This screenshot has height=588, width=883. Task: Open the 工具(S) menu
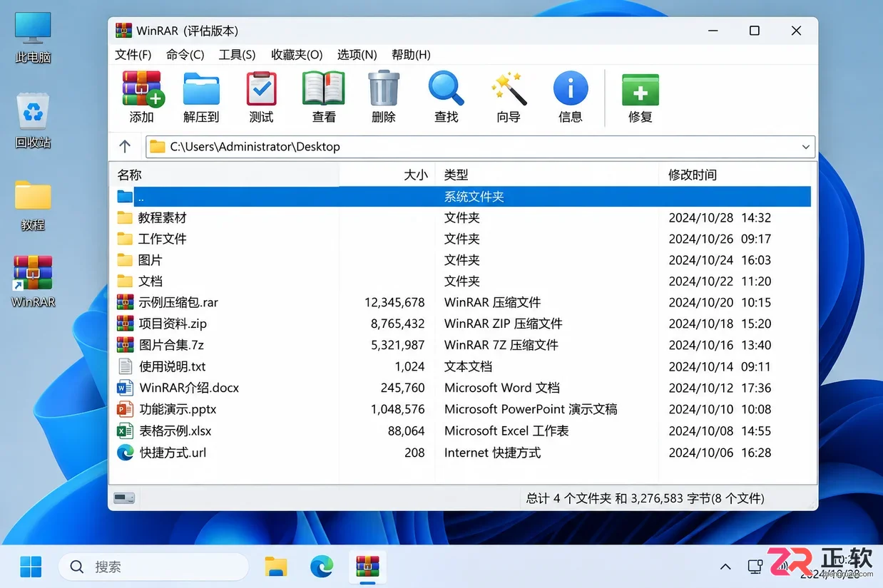point(238,54)
